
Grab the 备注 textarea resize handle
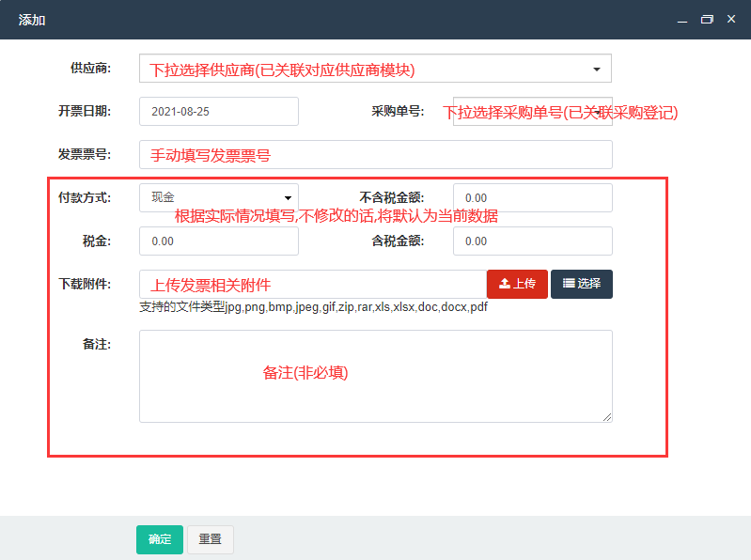[607, 417]
